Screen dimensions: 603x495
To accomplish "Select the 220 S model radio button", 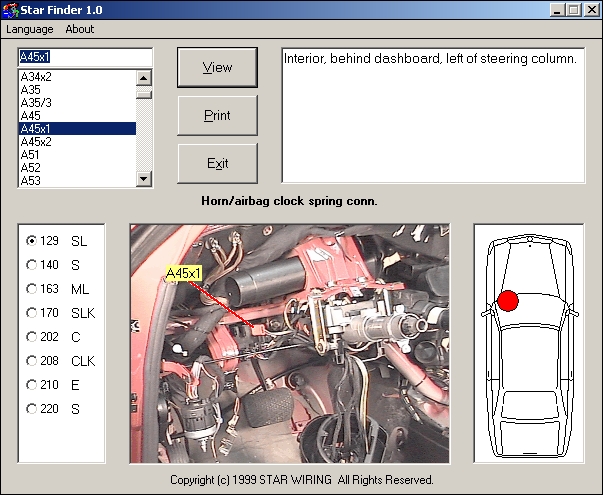I will (32, 408).
